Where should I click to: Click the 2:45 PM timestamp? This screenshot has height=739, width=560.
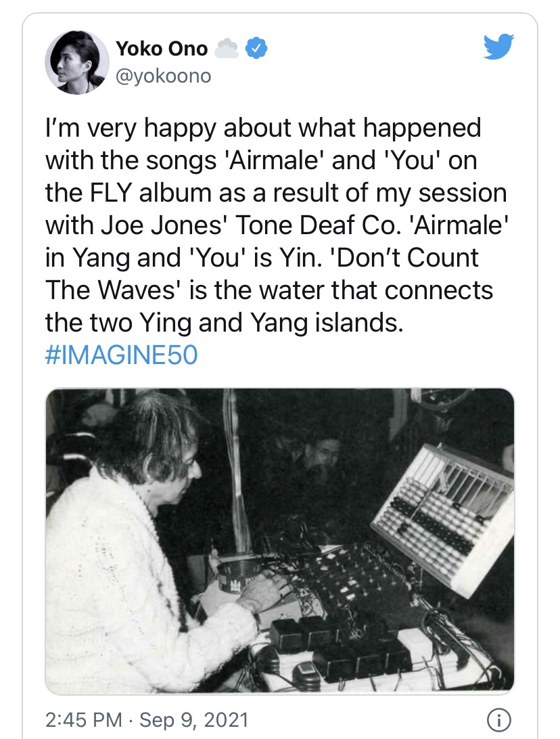pos(83,719)
